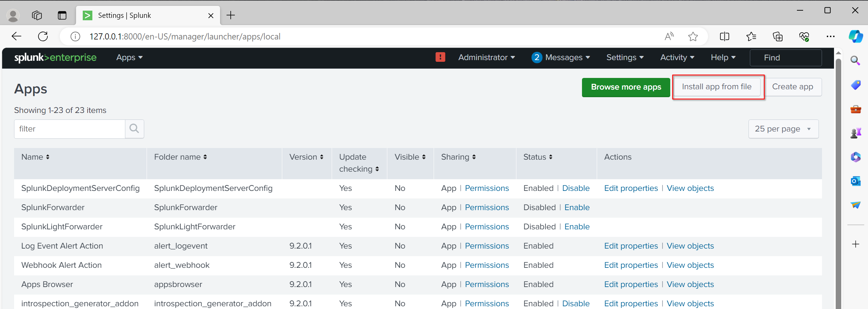The image size is (868, 309).
Task: Open Shopping tag sidebar icon
Action: coord(855,85)
